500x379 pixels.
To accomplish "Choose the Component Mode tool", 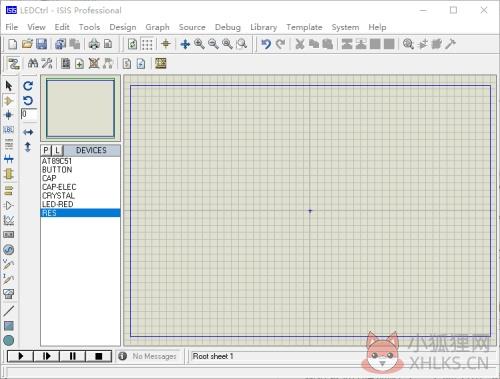I will [9, 101].
